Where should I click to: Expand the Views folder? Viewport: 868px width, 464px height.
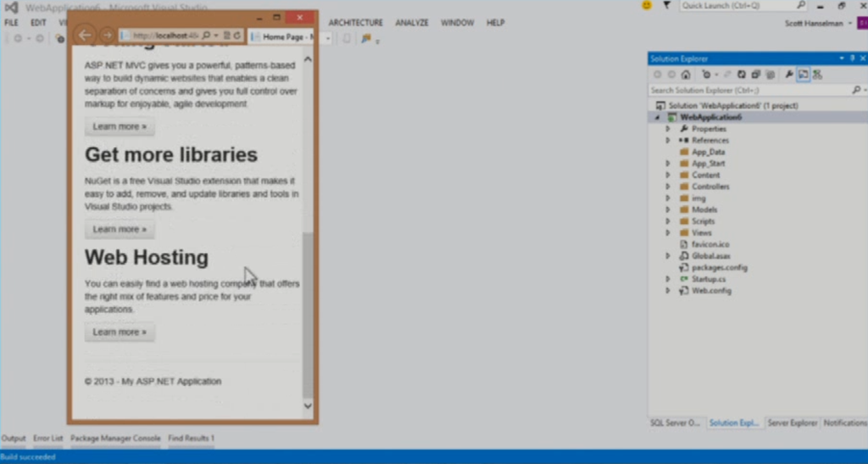[668, 232]
